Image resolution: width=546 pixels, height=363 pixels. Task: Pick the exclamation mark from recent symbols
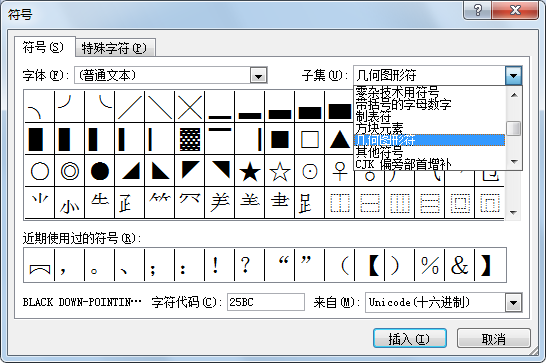pos(220,265)
